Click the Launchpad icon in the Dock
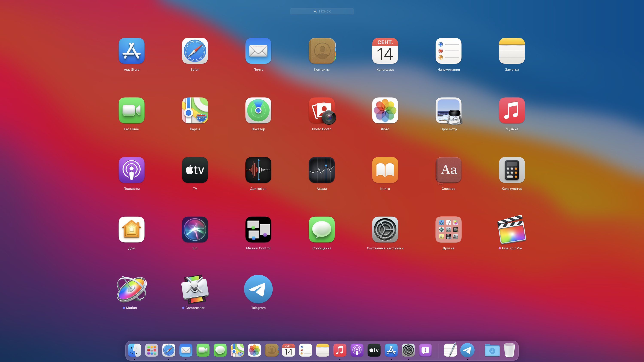The height and width of the screenshot is (362, 644). tap(152, 350)
